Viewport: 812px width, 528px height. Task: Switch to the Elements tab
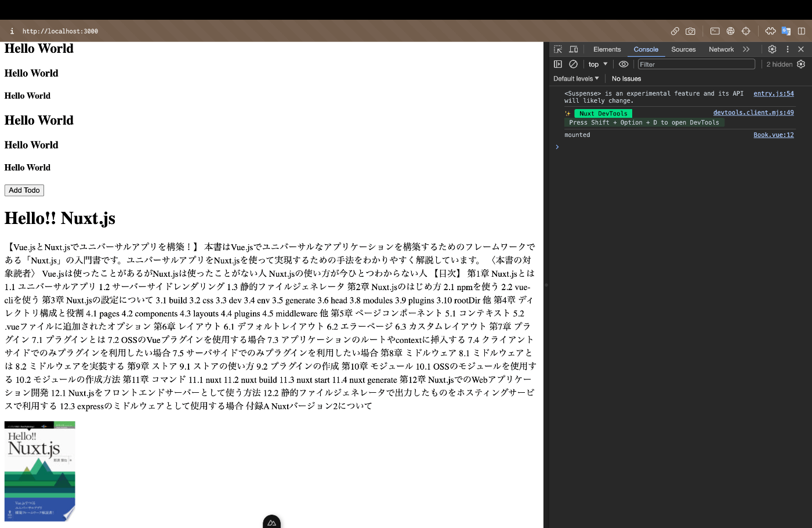click(x=607, y=49)
